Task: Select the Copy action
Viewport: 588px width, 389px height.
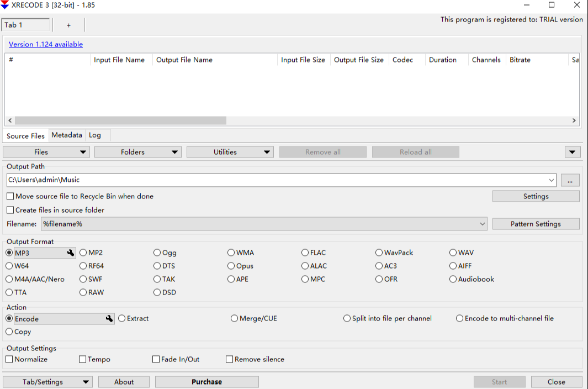Action: click(x=18, y=332)
